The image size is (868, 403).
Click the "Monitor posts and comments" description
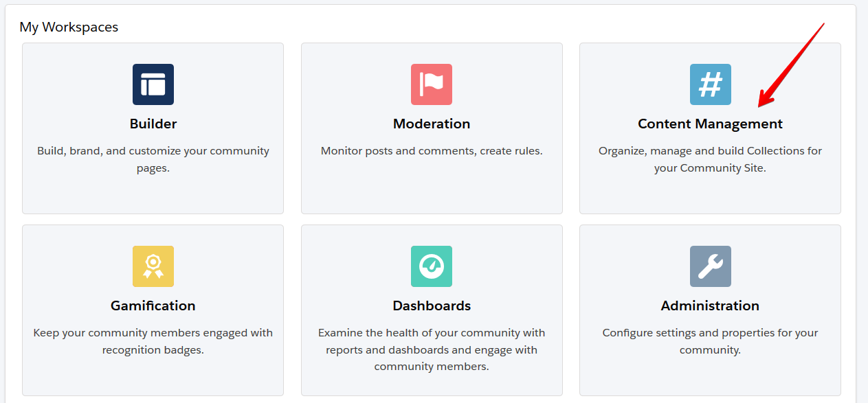[x=432, y=151]
